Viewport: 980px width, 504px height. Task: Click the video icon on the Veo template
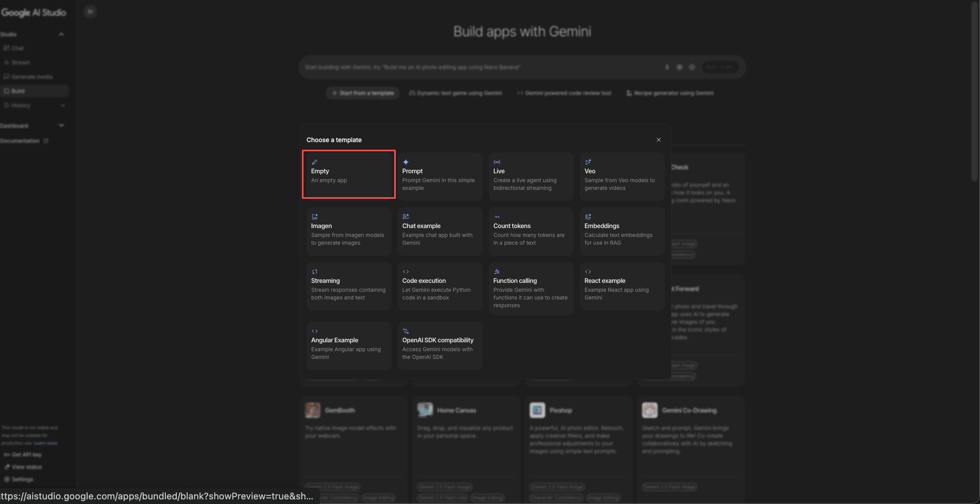(588, 162)
